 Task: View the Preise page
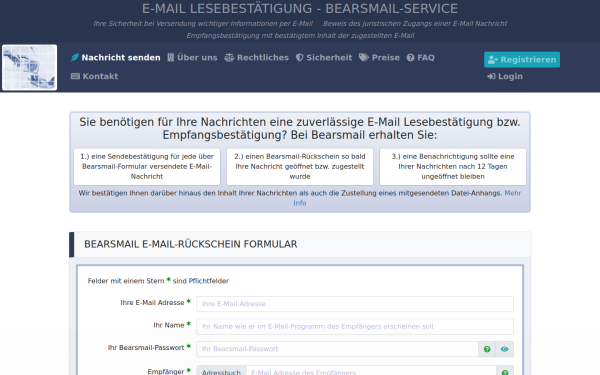pyautogui.click(x=379, y=57)
